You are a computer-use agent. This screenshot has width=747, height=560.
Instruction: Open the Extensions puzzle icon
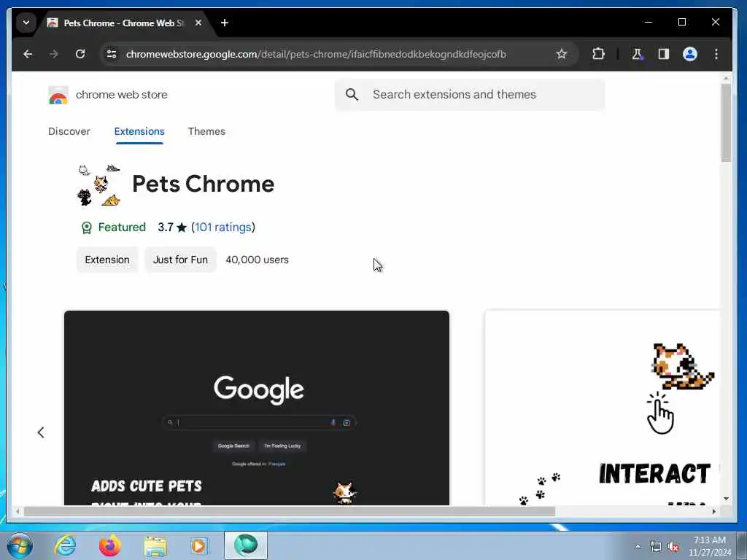point(598,54)
